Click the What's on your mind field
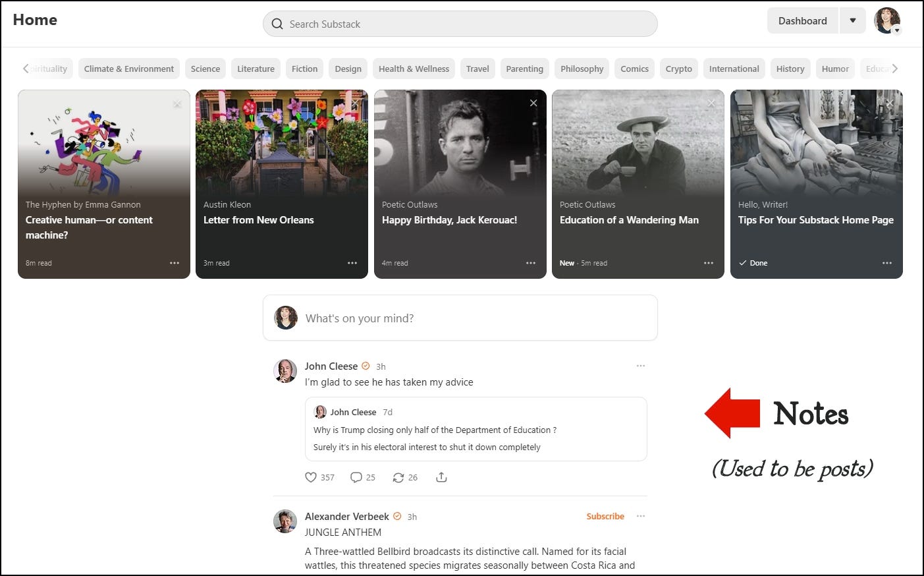The image size is (924, 576). pos(460,318)
